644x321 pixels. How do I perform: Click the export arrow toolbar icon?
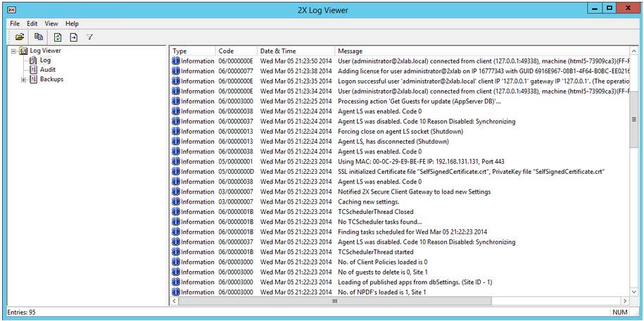(73, 37)
